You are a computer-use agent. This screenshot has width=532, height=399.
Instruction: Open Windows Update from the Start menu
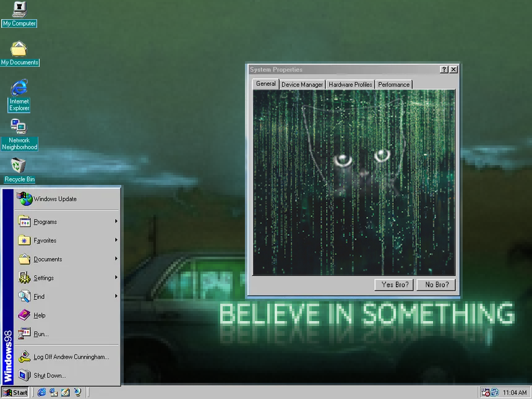click(67, 199)
